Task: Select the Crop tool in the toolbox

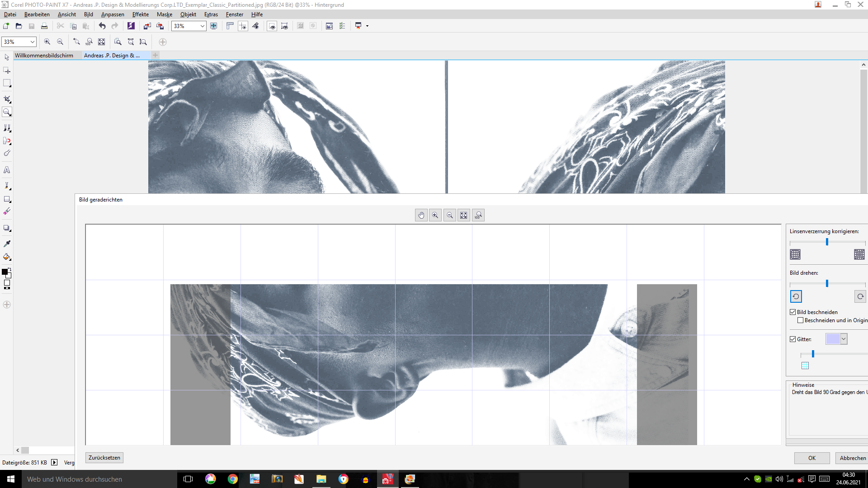Action: [x=7, y=99]
